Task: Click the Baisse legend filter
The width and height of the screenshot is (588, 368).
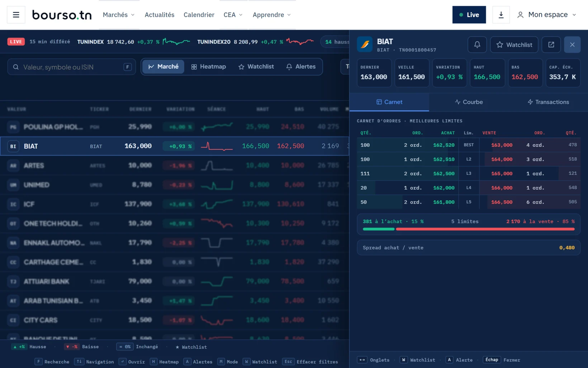Action: [81, 347]
